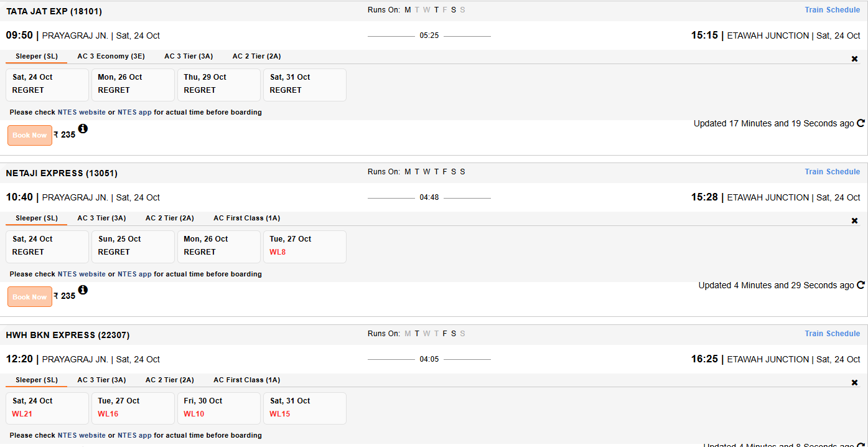Select AC 2 Tier (2A) for HWH BKN EXPRESS
The width and height of the screenshot is (868, 447).
click(x=170, y=380)
